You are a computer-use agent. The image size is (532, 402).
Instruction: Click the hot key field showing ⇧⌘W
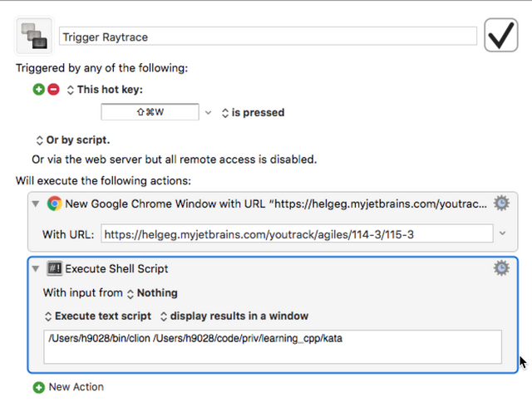click(x=150, y=112)
